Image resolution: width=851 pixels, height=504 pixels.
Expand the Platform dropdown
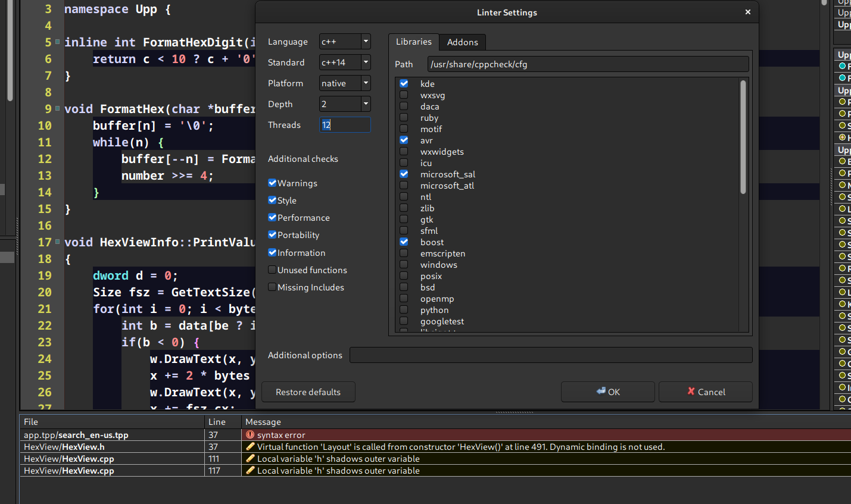pos(366,83)
